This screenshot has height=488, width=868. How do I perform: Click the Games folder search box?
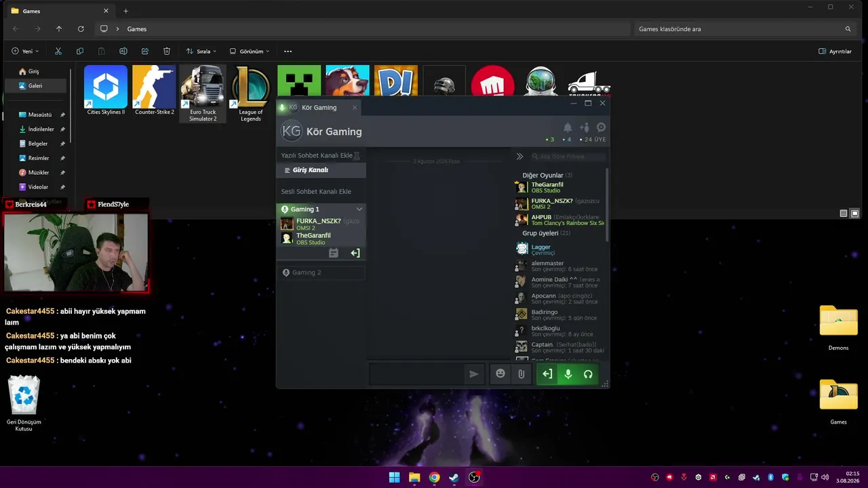click(x=745, y=29)
